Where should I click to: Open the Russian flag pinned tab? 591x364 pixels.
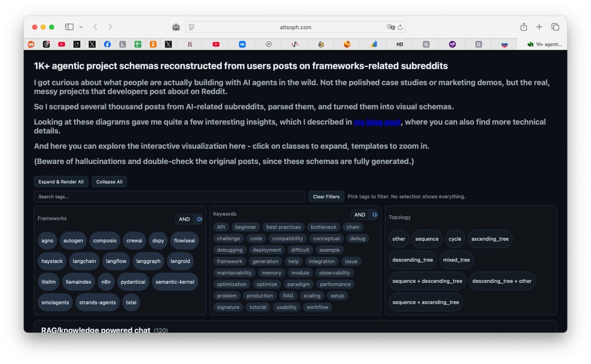[x=504, y=44]
